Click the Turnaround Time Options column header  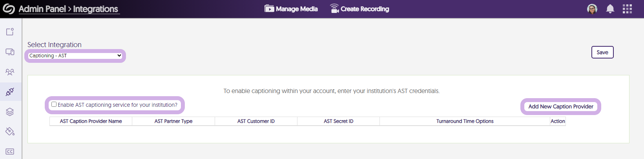click(x=465, y=121)
